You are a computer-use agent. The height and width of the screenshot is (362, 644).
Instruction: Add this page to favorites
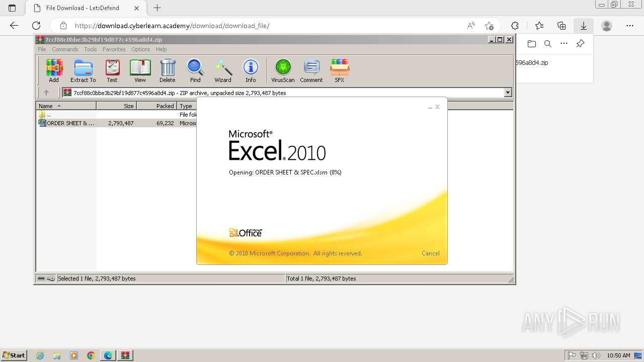489,26
